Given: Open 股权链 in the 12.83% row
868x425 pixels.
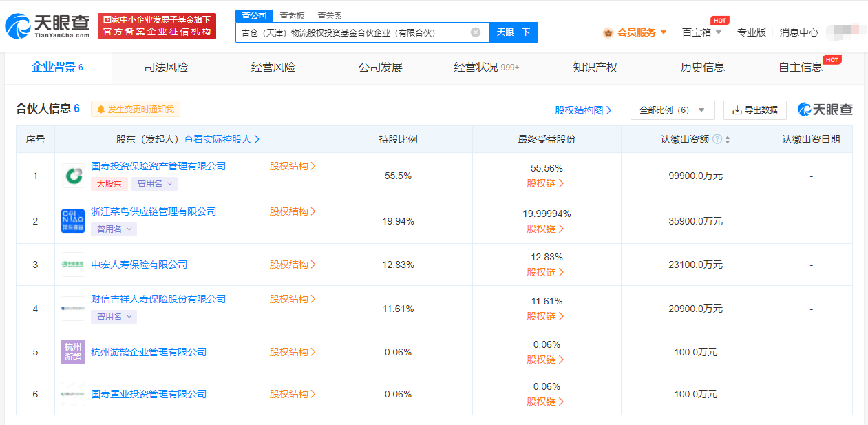Looking at the screenshot, I should 546,272.
